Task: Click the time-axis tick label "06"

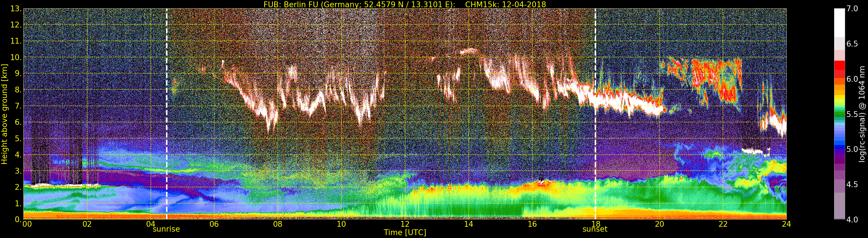Action: [214, 224]
